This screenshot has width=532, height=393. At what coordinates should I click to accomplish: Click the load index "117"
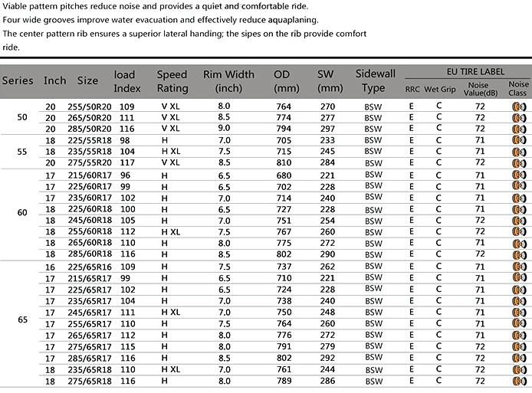coord(127,162)
